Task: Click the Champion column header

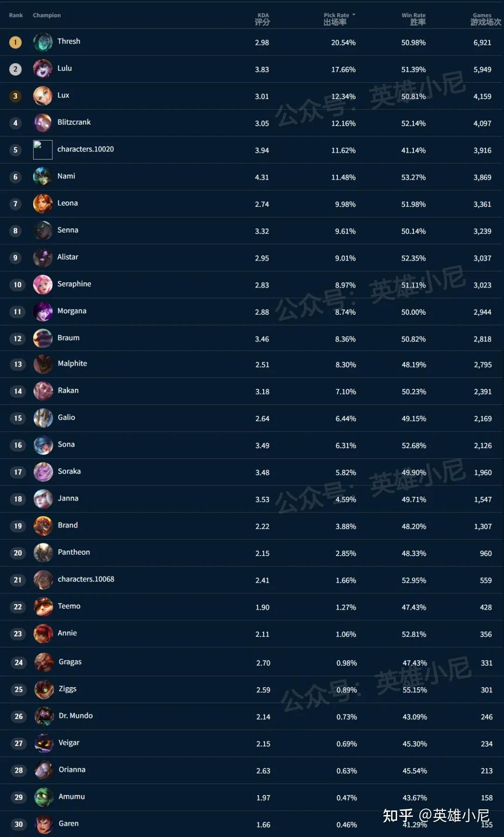Action: [47, 15]
